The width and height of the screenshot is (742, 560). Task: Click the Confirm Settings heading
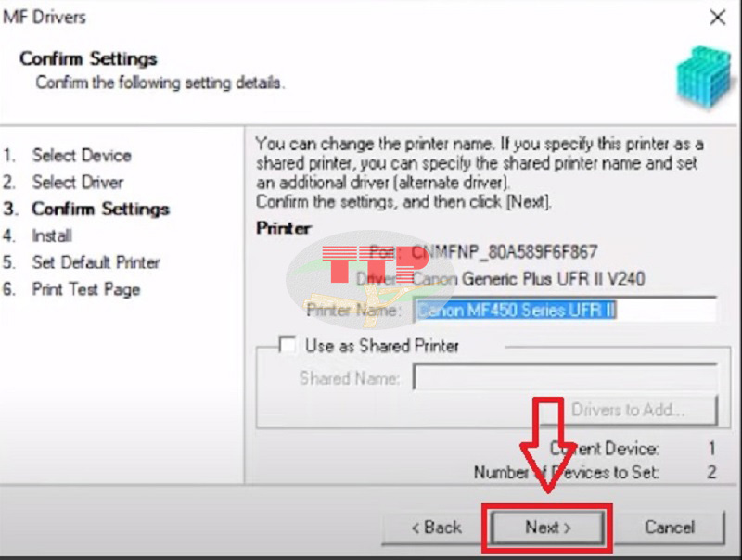[88, 58]
